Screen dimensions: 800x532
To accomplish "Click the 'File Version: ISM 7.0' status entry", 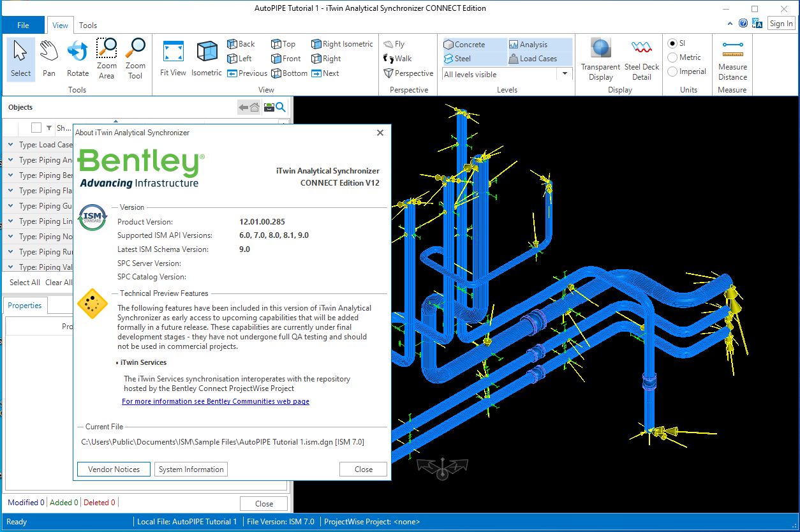I will [281, 522].
